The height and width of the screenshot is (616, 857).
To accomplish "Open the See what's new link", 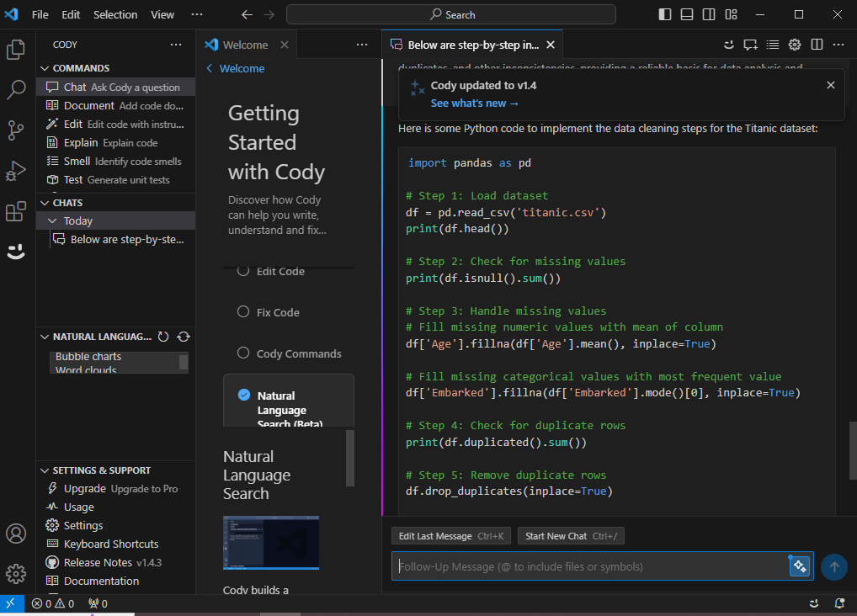I will tap(475, 103).
